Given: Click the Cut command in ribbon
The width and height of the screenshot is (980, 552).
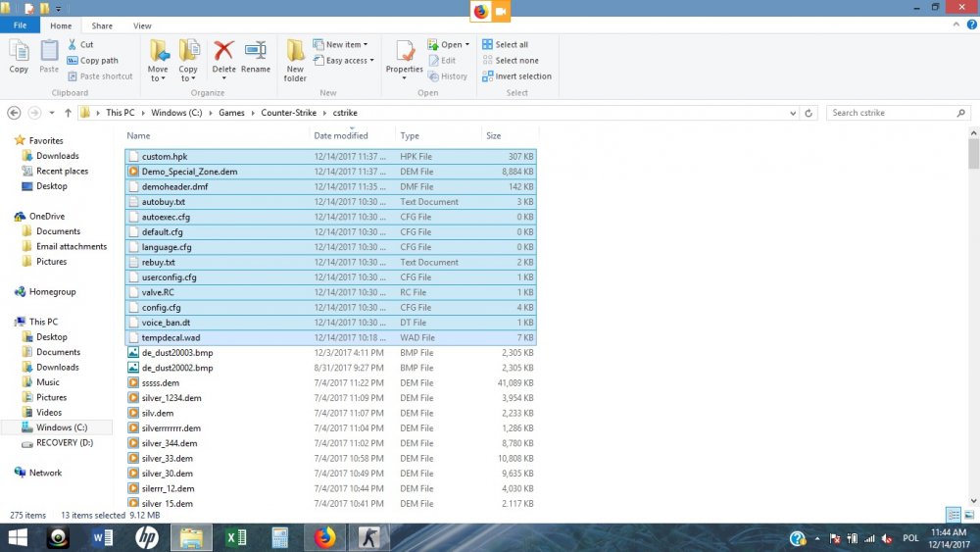Looking at the screenshot, I should click(x=80, y=44).
